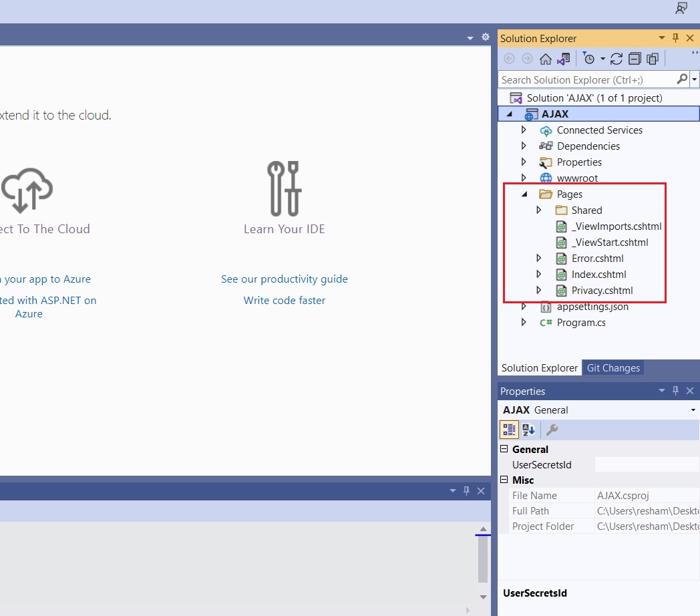Select the Shared folder
The width and height of the screenshot is (700, 616).
[586, 210]
